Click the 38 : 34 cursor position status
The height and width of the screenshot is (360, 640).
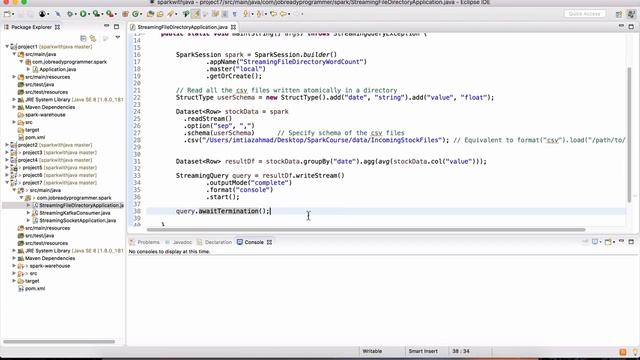point(461,351)
